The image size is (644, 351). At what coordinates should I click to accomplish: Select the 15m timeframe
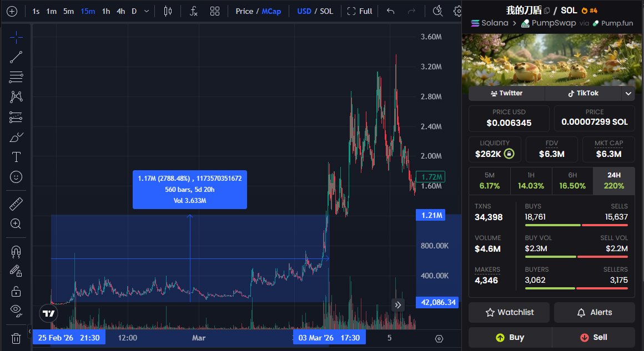88,11
